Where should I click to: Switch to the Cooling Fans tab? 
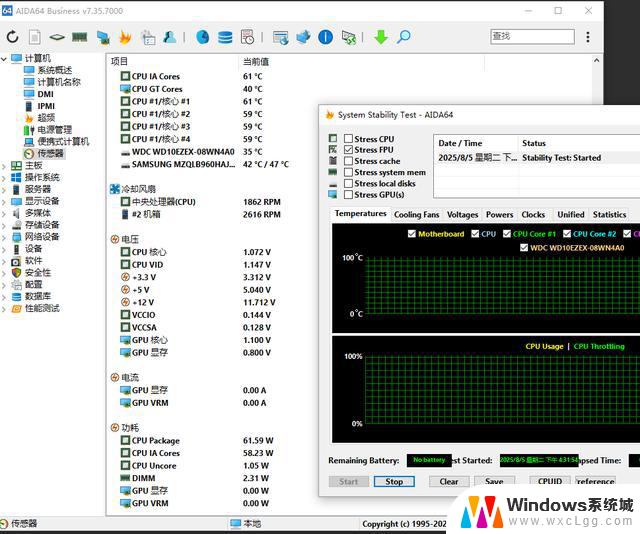coord(416,214)
